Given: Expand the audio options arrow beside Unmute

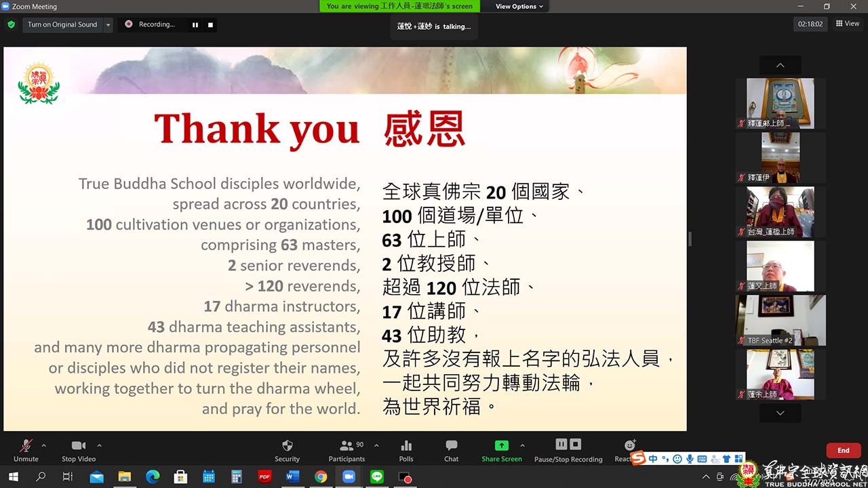Looking at the screenshot, I should click(44, 445).
